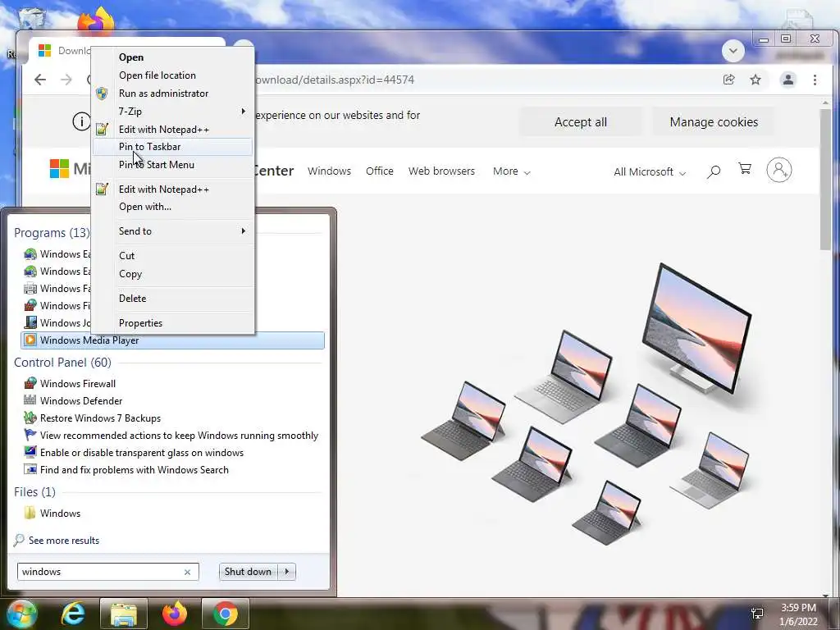Click the Programs (13) heading
Viewport: 840px width, 630px height.
tap(52, 233)
